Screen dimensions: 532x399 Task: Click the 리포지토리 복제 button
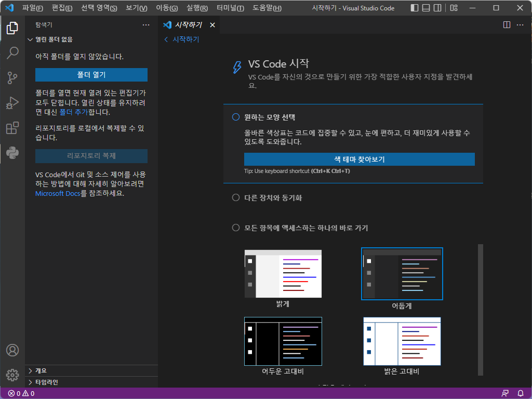pyautogui.click(x=91, y=156)
